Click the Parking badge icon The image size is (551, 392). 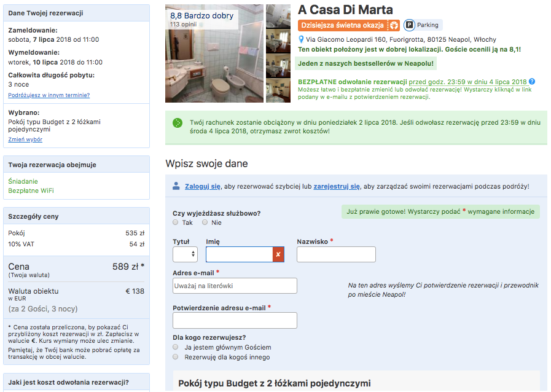(x=409, y=25)
